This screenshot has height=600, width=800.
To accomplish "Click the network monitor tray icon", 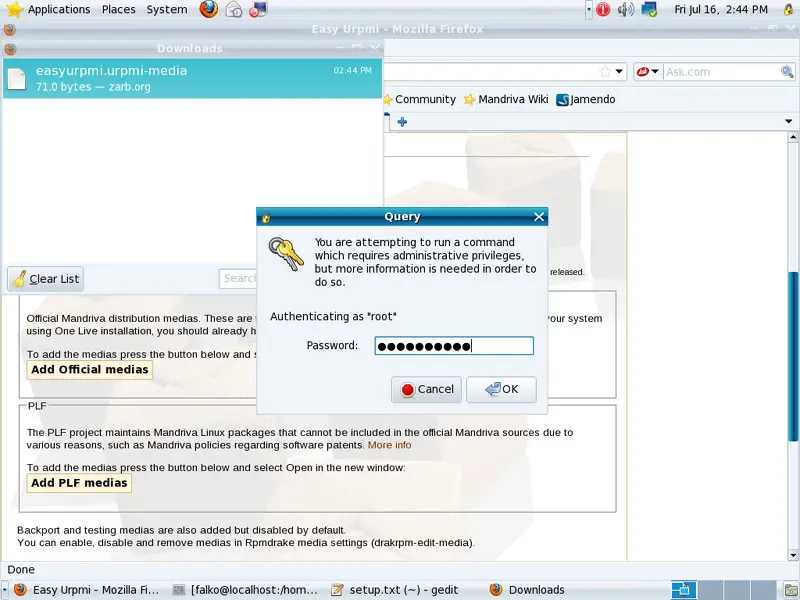I will [649, 9].
